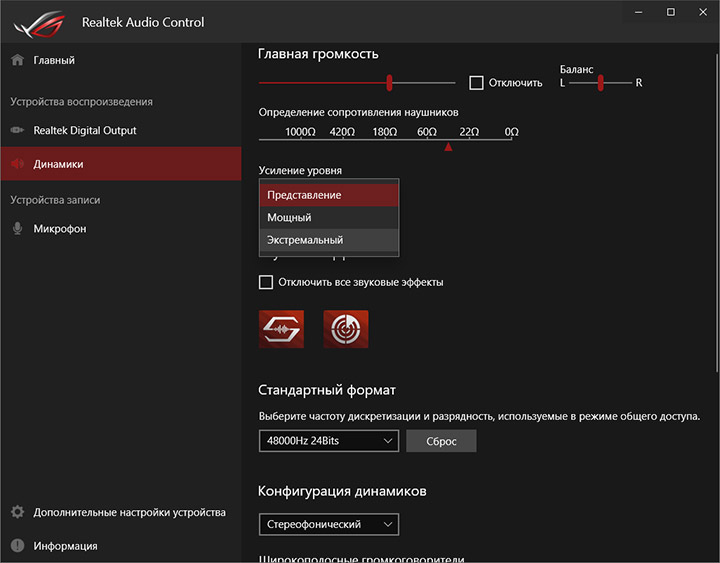
Task: Pick the Экстремальный gain level option
Action: click(x=328, y=240)
